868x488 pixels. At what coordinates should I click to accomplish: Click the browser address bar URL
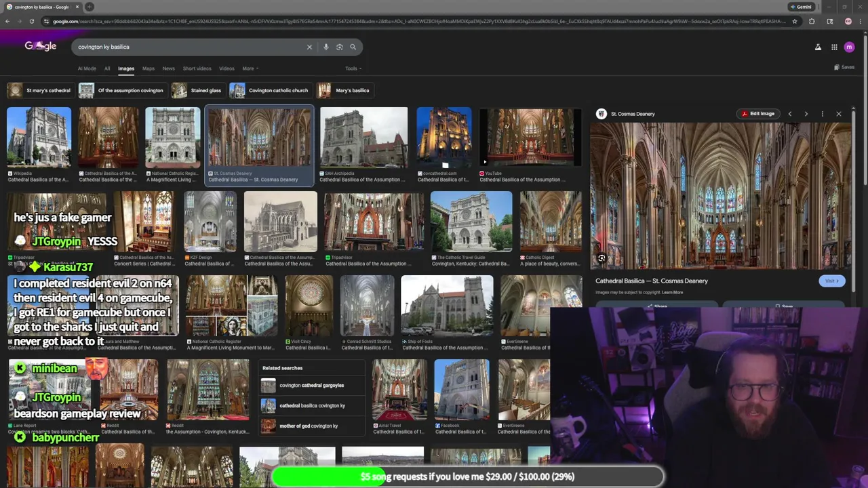click(420, 21)
